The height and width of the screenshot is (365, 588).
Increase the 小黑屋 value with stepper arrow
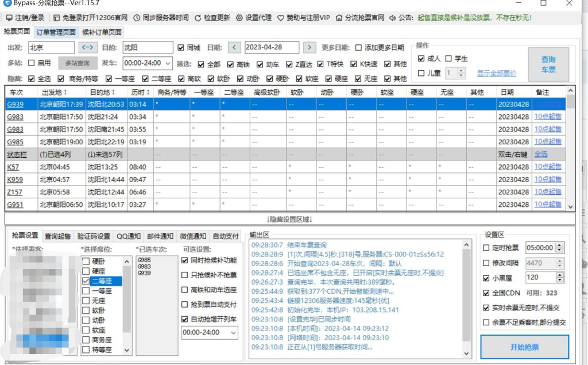560,275
